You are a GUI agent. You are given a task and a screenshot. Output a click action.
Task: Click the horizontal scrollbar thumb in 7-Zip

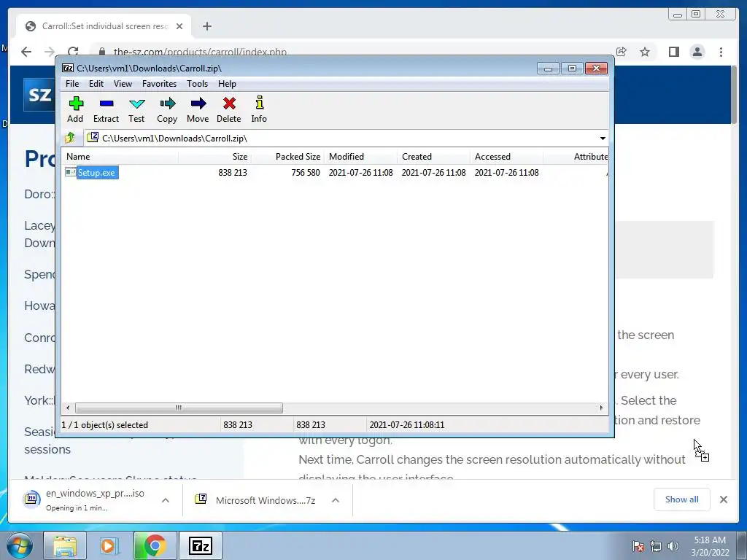coord(179,408)
